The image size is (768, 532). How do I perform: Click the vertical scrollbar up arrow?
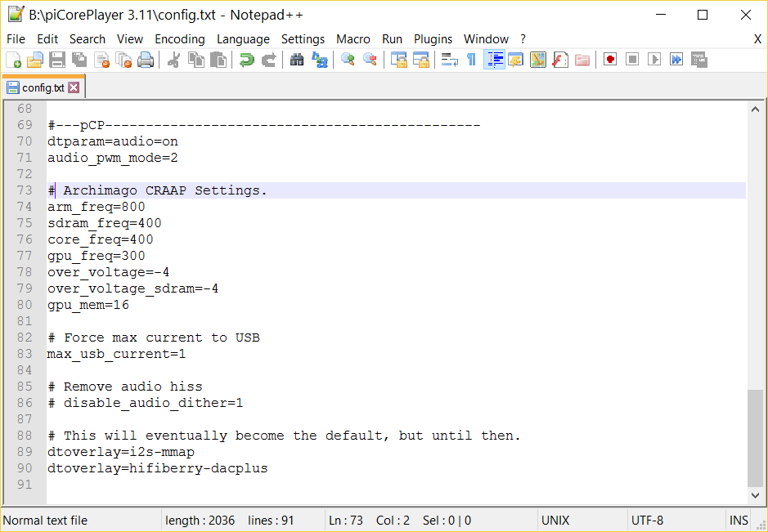tap(755, 110)
